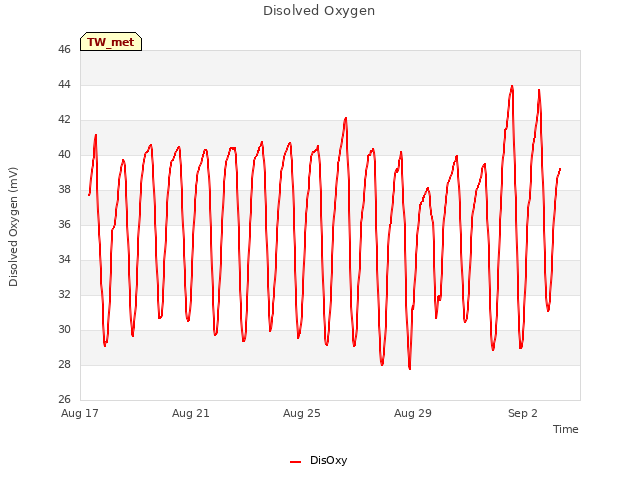640x480 pixels.
Task: Click the Aug 17 x-axis tick label
Action: (x=80, y=413)
